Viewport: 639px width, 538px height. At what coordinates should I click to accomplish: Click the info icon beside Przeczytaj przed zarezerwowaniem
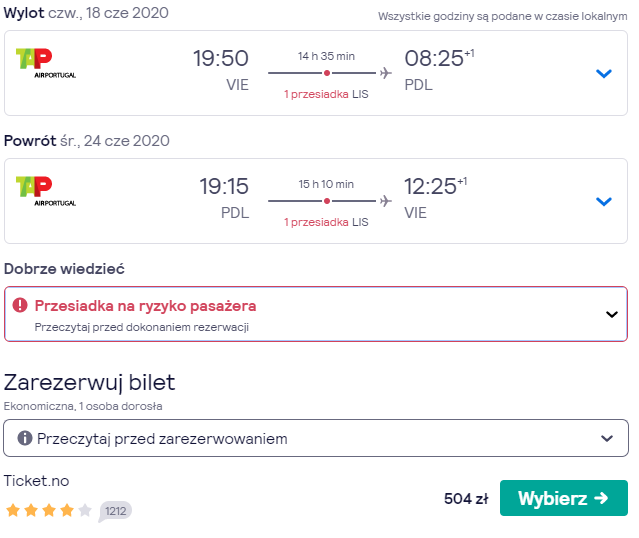pos(24,438)
